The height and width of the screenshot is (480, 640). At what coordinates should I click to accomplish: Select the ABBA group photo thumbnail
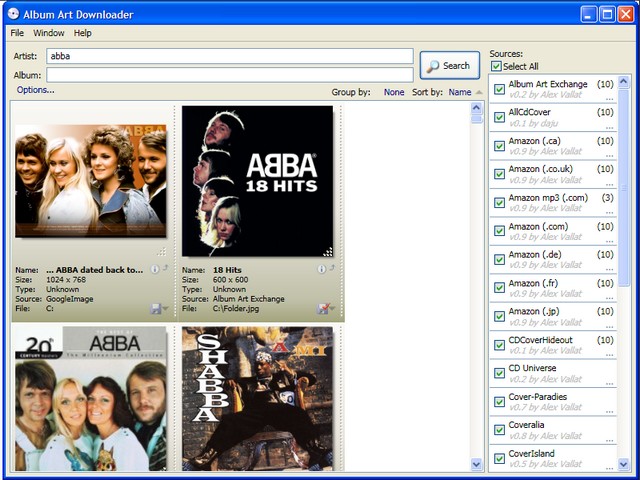(x=91, y=181)
